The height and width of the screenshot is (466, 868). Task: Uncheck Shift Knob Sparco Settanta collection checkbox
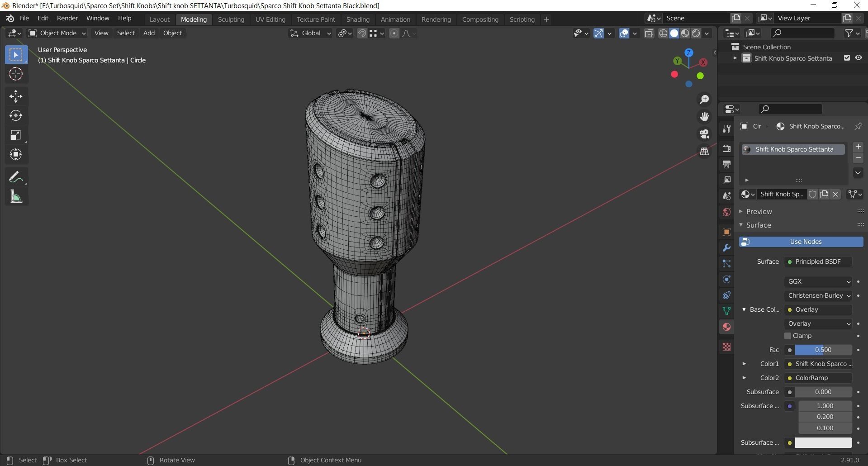(x=847, y=58)
